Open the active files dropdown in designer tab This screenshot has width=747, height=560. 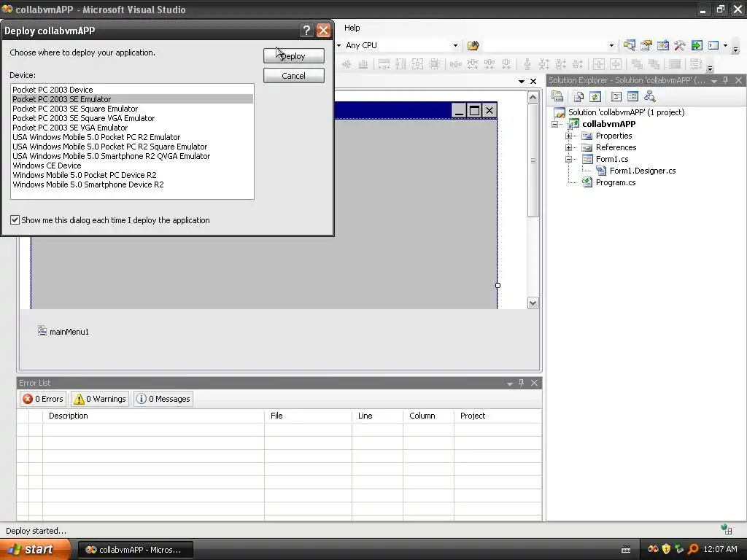pos(521,82)
